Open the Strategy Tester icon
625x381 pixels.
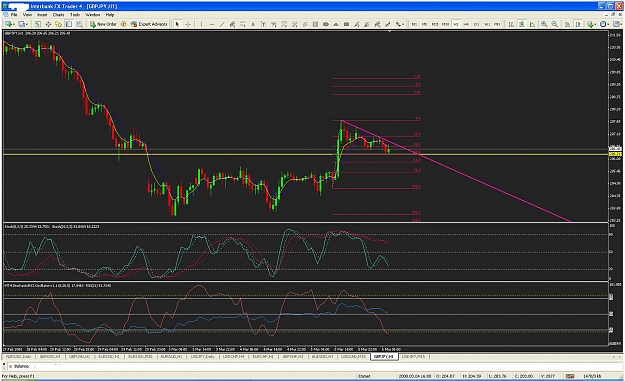(79, 24)
